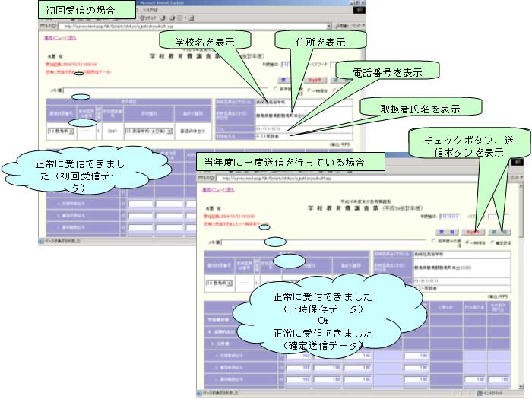Click the TEL number field in front window

click(x=462, y=281)
